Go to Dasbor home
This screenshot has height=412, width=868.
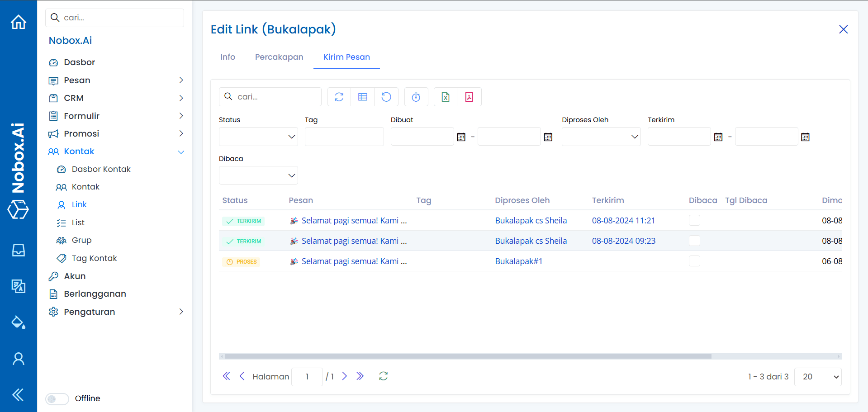(x=79, y=62)
